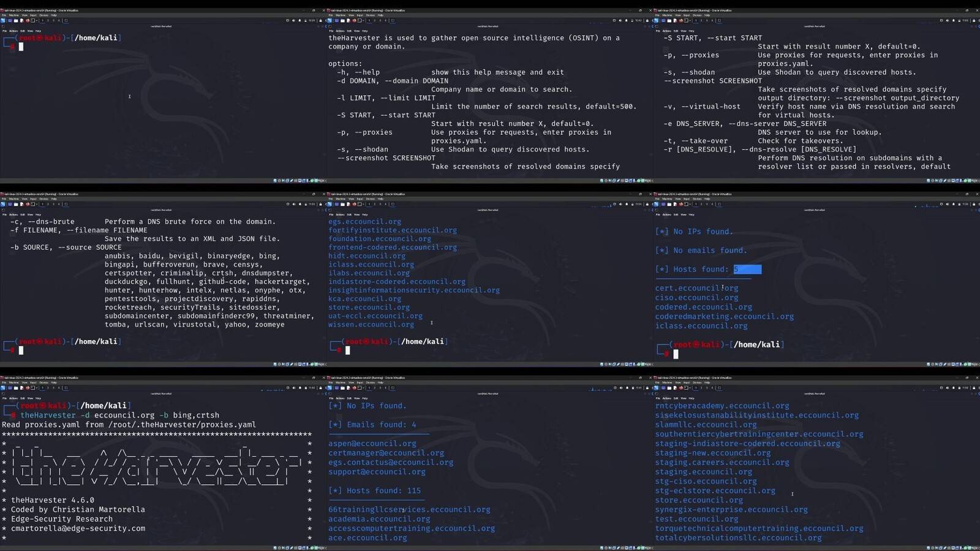Click text editor icon in the help description window
The width and height of the screenshot is (980, 551).
point(348,20)
